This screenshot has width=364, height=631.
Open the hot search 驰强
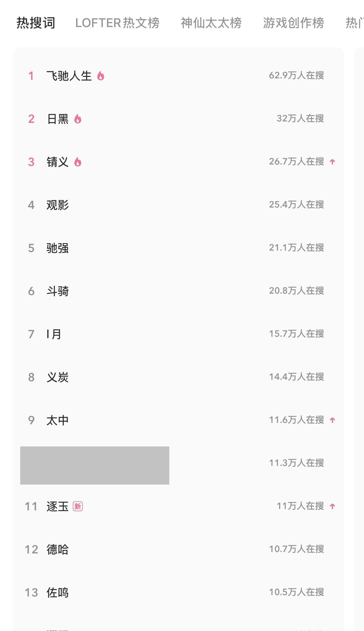click(x=58, y=248)
